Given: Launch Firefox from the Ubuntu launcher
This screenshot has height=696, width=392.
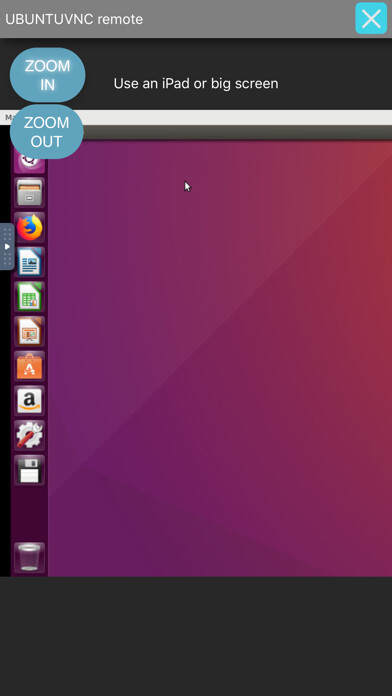Looking at the screenshot, I should point(29,227).
